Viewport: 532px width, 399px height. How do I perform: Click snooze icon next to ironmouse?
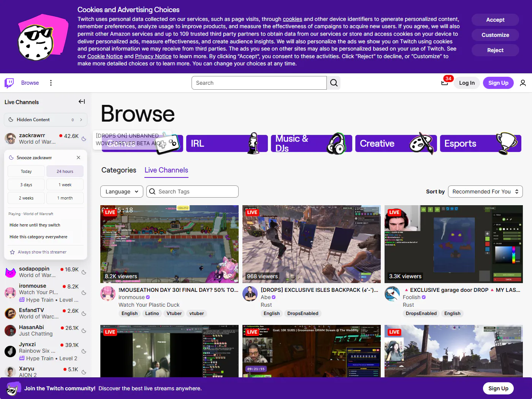[84, 293]
